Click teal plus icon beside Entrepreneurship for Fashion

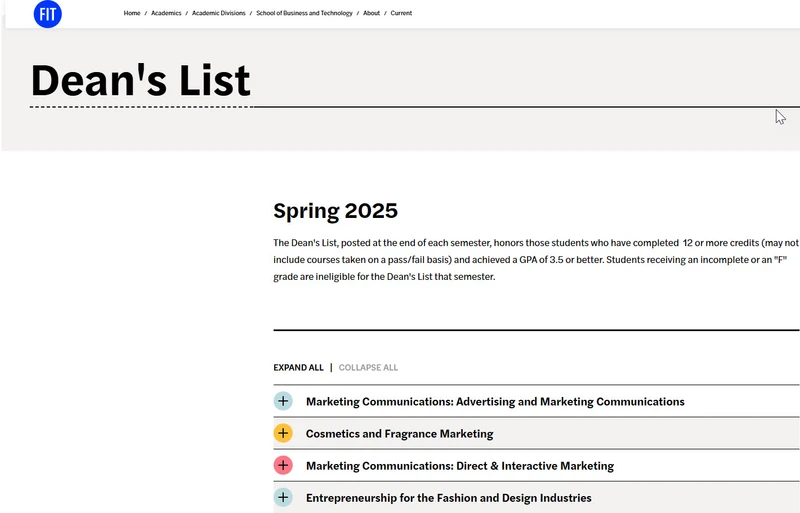click(283, 498)
